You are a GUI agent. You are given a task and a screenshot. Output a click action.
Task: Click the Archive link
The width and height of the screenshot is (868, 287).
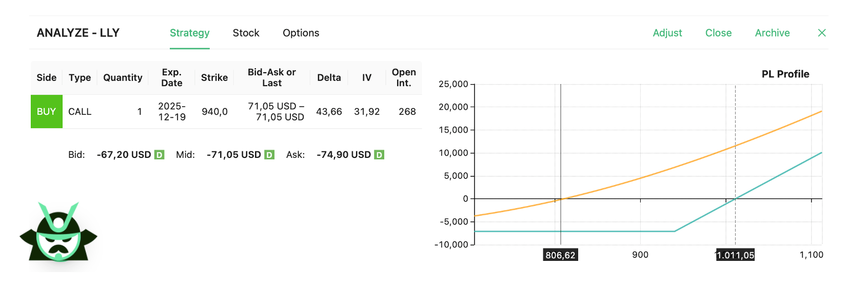[773, 33]
